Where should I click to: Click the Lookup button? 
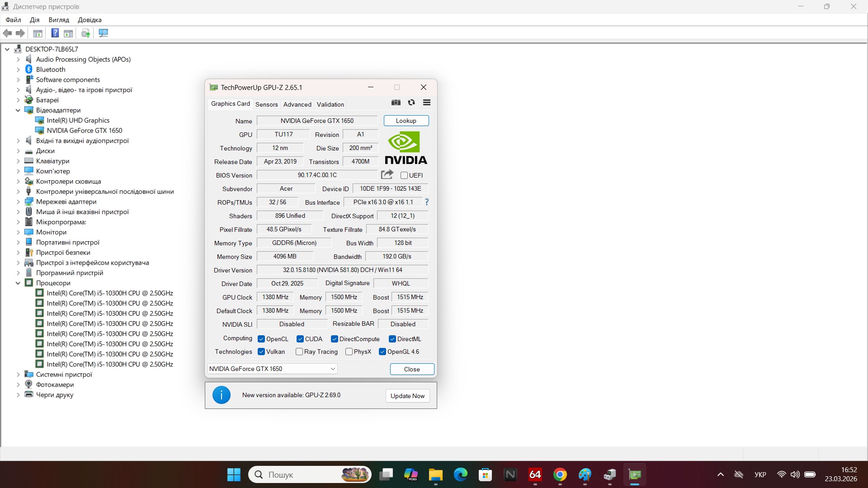click(406, 121)
